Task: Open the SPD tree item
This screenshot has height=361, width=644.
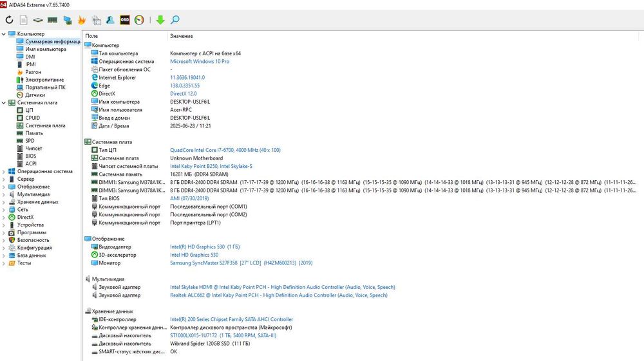Action: tap(30, 141)
